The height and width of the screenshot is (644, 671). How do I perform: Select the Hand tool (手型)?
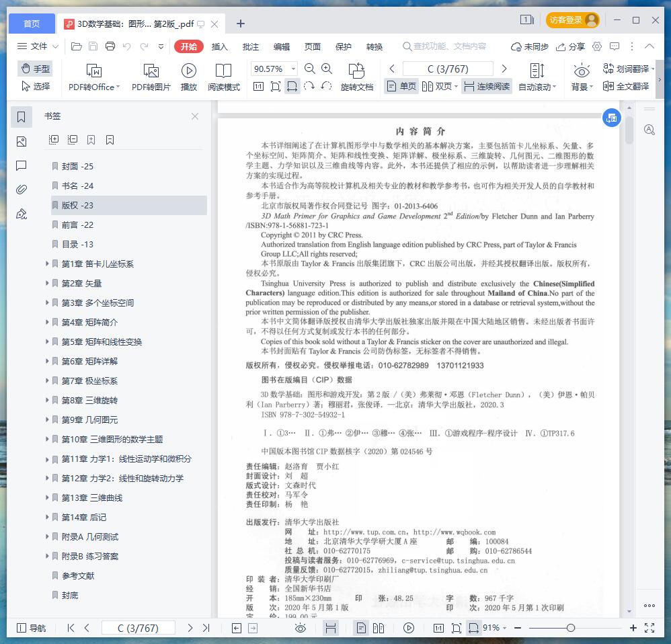click(x=36, y=69)
